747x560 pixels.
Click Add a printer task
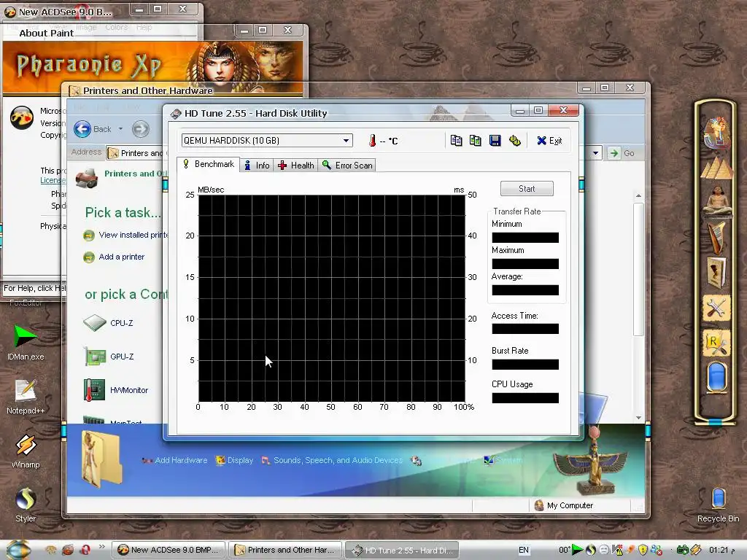tap(113, 257)
